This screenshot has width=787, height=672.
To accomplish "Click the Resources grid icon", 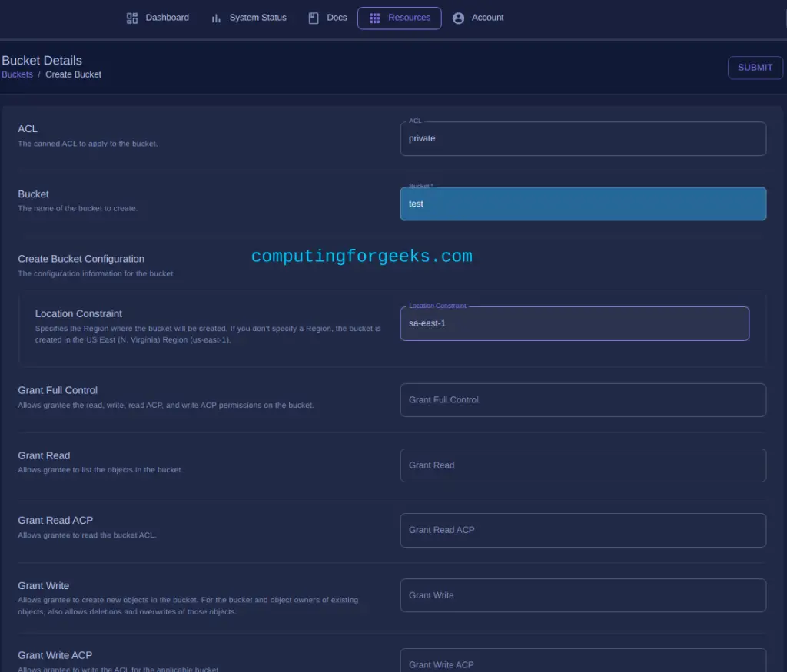I will [x=374, y=18].
